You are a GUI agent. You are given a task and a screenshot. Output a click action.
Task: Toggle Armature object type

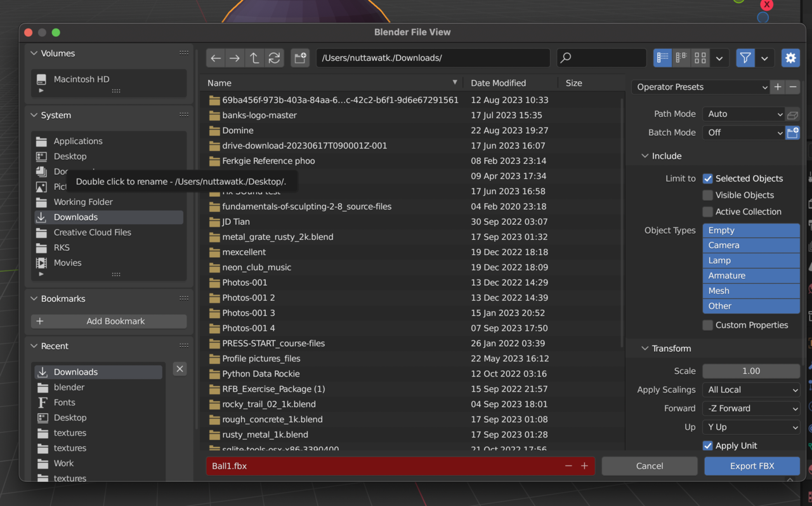pyautogui.click(x=751, y=276)
